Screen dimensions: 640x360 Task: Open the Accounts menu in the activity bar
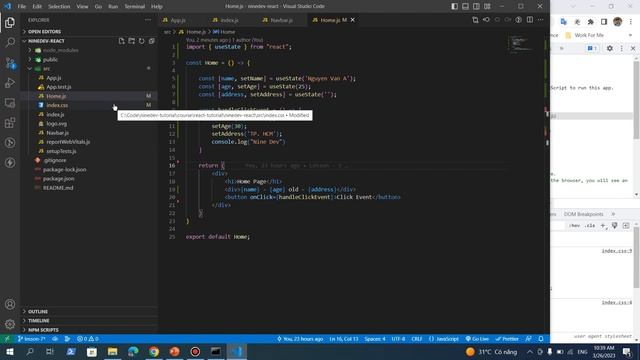[x=10, y=304]
